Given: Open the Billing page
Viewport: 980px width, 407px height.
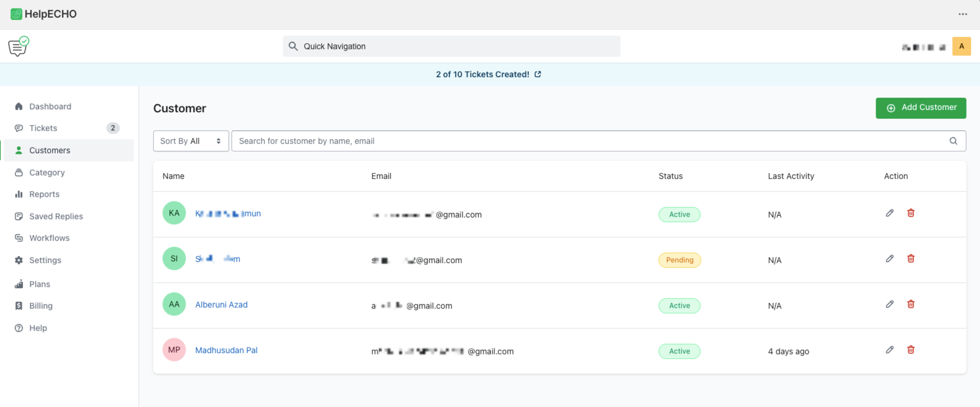Looking at the screenshot, I should pyautogui.click(x=41, y=306).
